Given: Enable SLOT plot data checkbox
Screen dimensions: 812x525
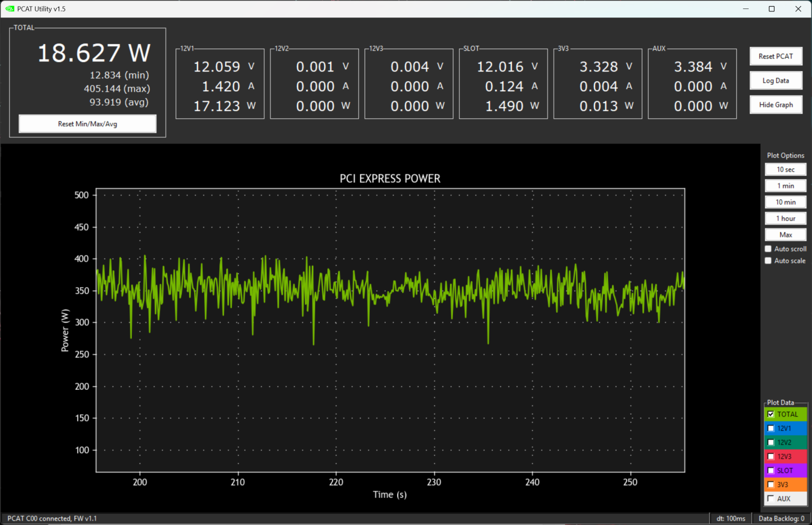Looking at the screenshot, I should [x=771, y=470].
